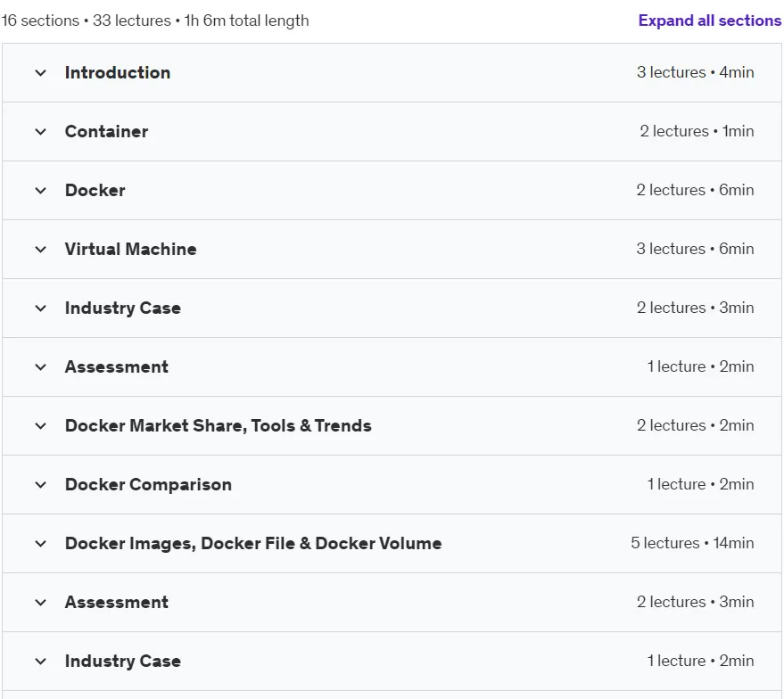Viewport: 784px width, 699px height.
Task: Open the Virtual Machine section title
Action: (x=130, y=249)
